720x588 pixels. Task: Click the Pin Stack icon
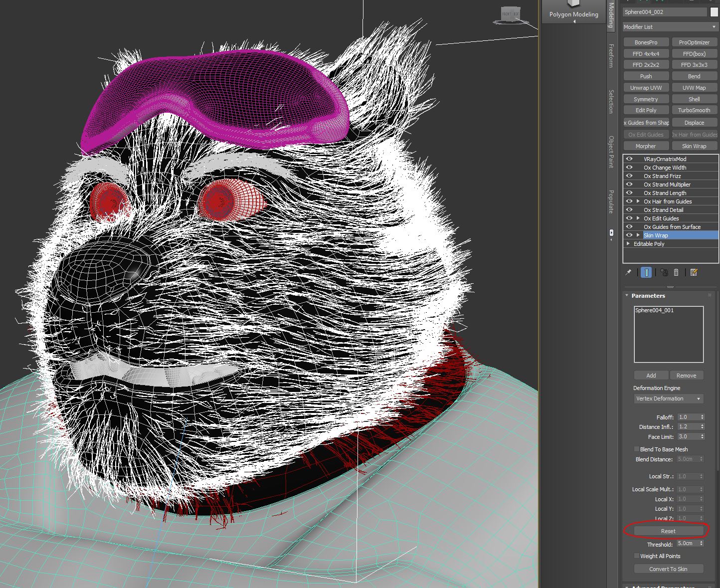(x=628, y=272)
